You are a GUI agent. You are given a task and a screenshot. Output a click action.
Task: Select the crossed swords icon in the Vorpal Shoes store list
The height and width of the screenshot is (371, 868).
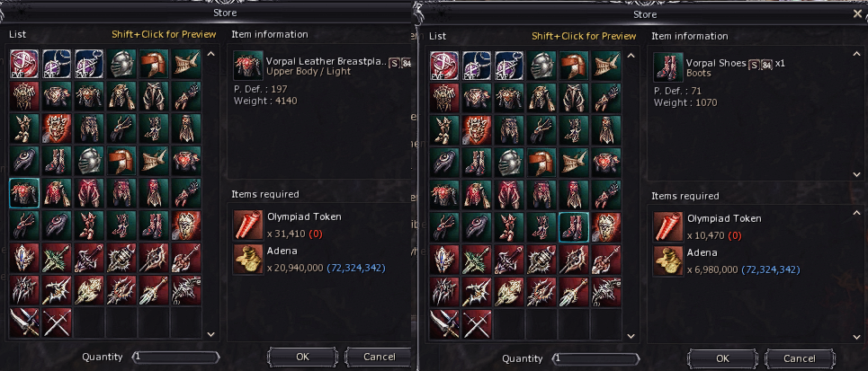pyautogui.click(x=478, y=324)
